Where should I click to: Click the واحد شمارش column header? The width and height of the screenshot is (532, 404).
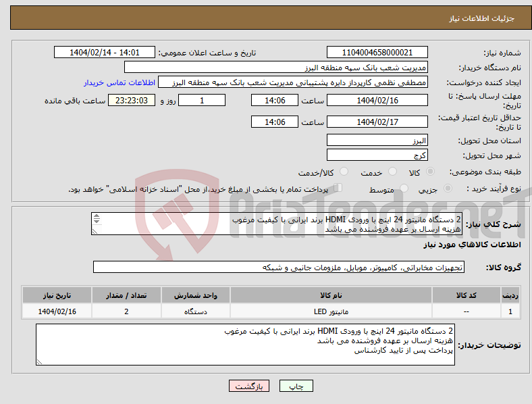196,295
